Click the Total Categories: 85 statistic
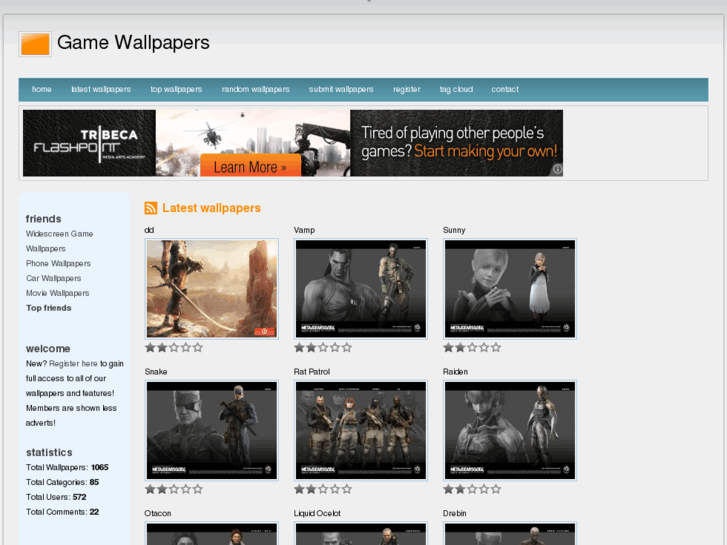This screenshot has height=545, width=727. pyautogui.click(x=62, y=482)
